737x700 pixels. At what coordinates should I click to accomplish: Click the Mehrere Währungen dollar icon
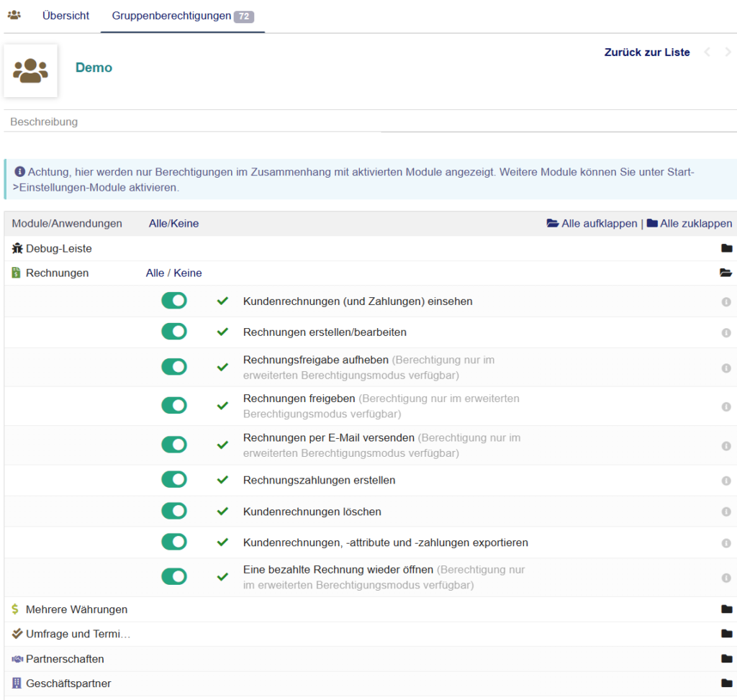pos(16,609)
